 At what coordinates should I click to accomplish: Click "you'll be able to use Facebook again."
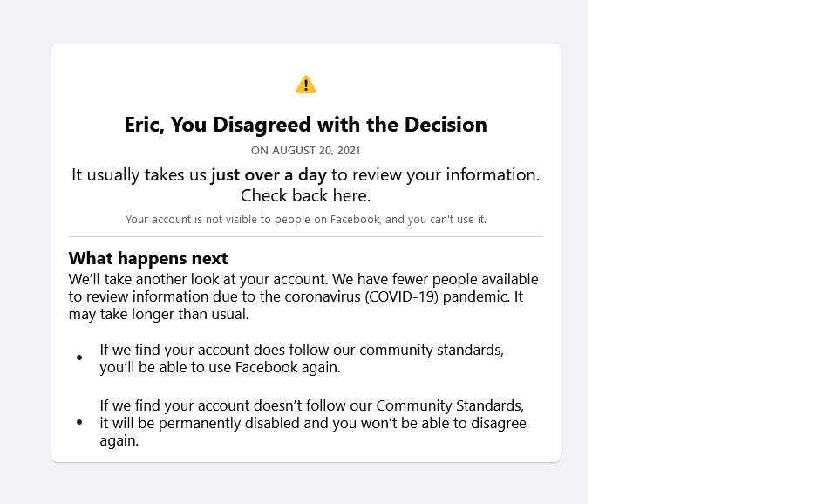pyautogui.click(x=220, y=367)
